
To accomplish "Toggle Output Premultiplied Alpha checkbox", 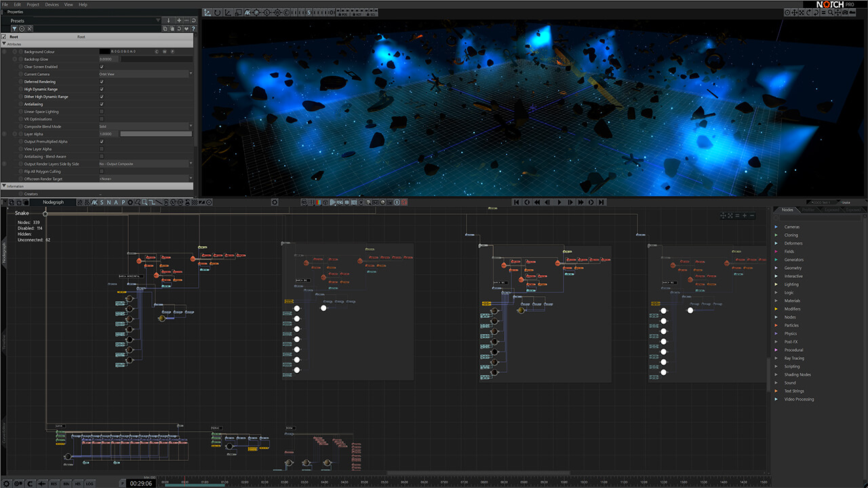I will tap(102, 141).
